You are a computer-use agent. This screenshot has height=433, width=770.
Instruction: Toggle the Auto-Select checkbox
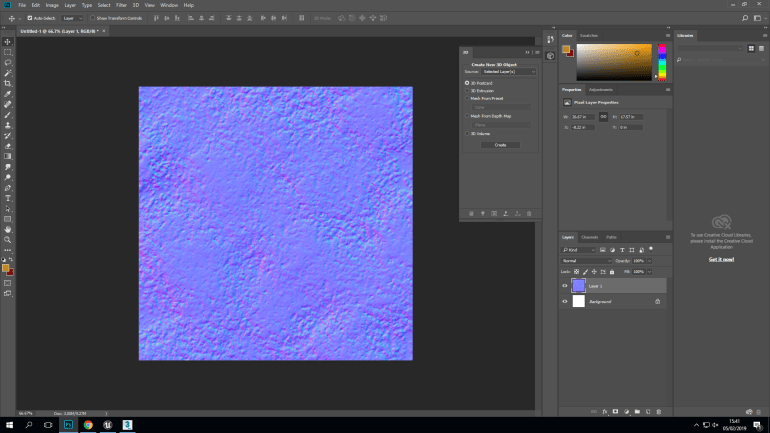point(29,18)
